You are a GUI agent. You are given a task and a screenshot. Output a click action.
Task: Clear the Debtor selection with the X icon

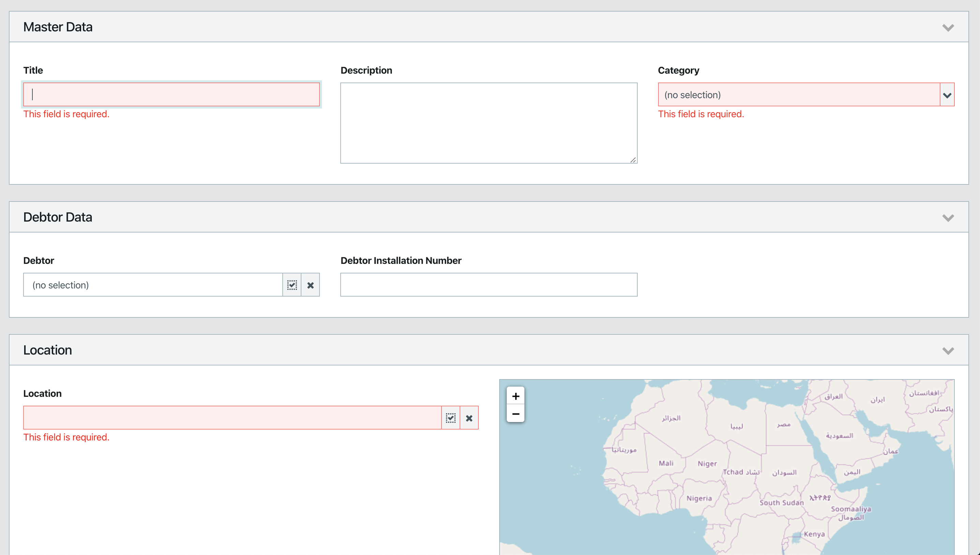coord(311,285)
